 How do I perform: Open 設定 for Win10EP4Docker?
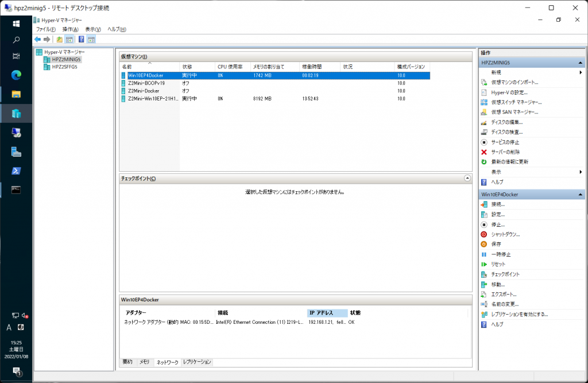(x=498, y=215)
